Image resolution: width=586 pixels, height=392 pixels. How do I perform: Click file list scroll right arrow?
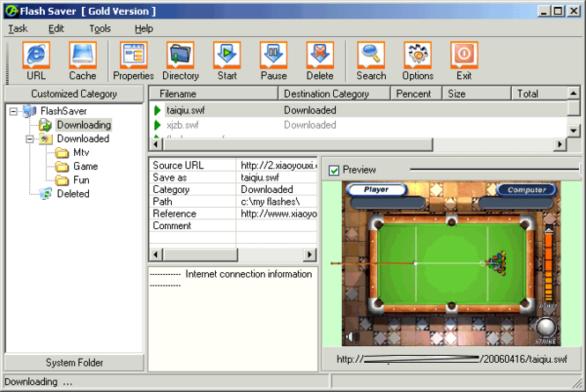tap(560, 144)
